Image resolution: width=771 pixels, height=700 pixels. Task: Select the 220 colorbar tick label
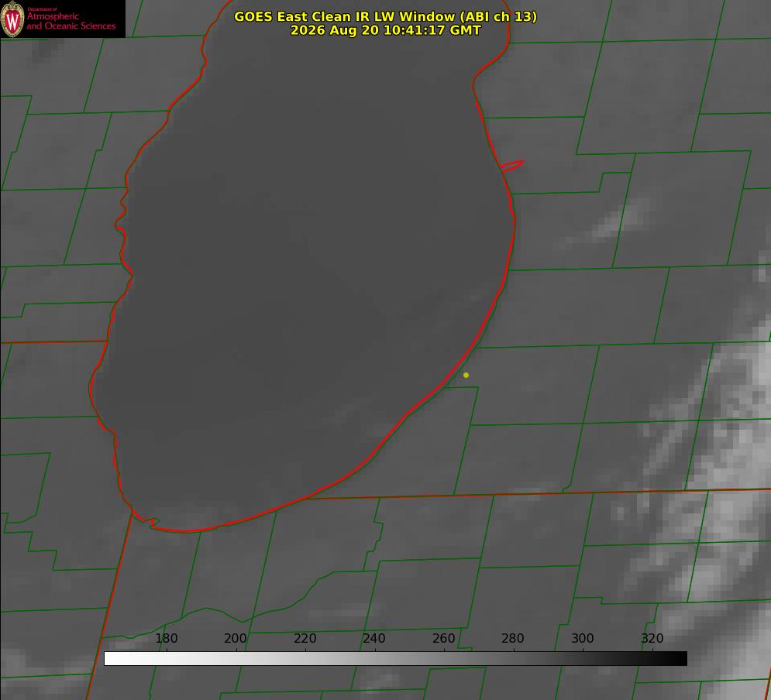coord(305,638)
